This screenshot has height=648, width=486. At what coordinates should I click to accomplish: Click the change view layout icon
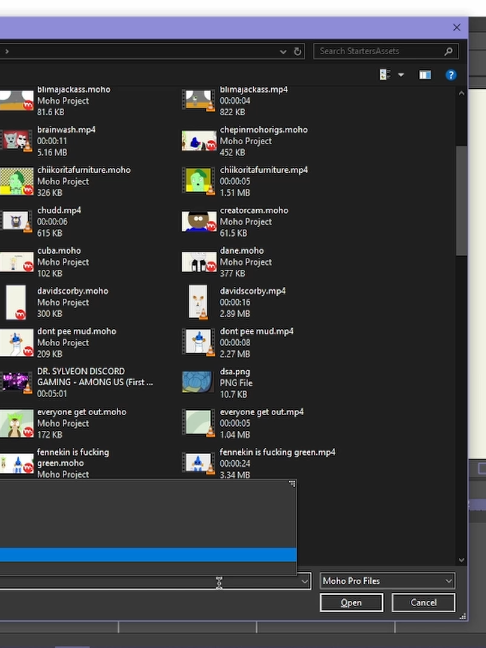tap(385, 75)
